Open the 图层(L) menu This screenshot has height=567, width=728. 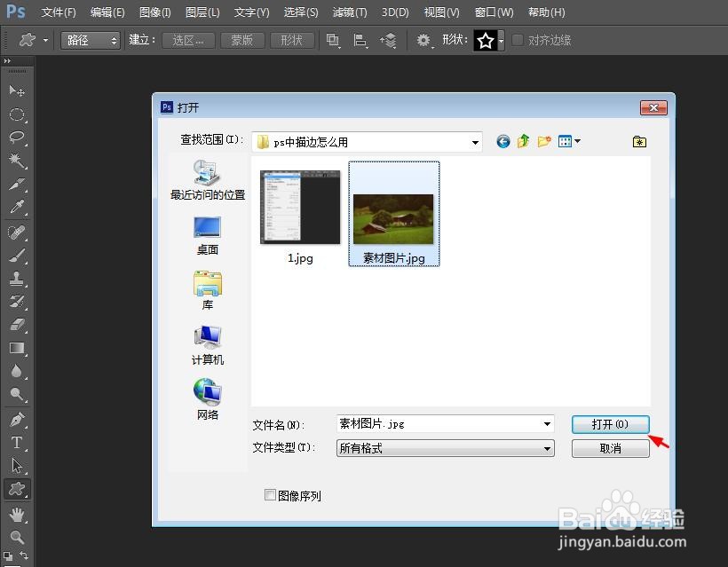[x=202, y=12]
